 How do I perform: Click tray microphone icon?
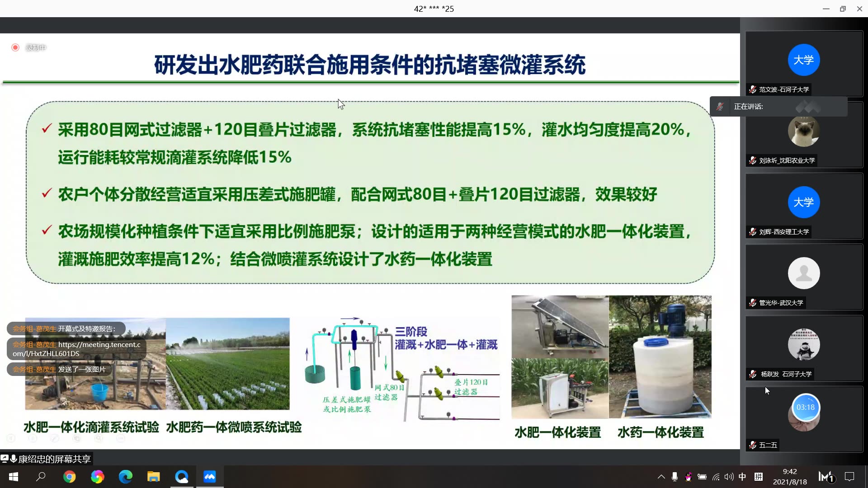(675, 477)
